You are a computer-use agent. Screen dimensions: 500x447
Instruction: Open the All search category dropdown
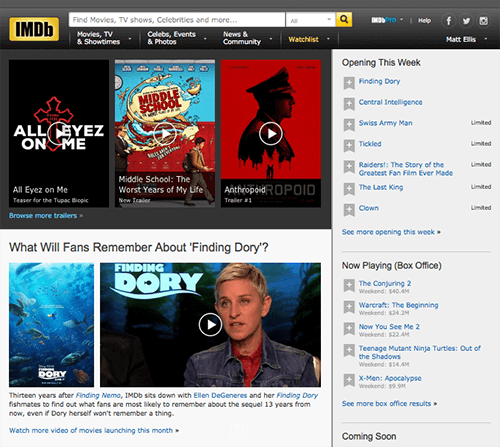tap(311, 20)
